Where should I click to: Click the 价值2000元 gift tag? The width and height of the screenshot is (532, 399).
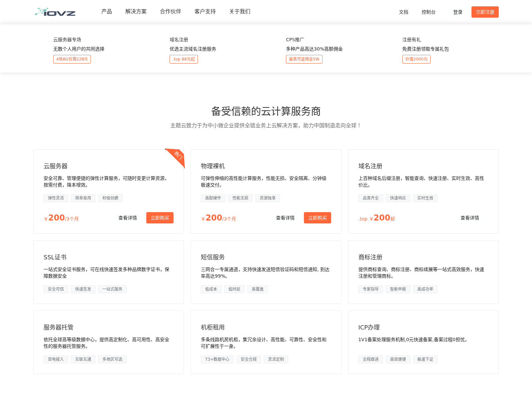click(416, 59)
